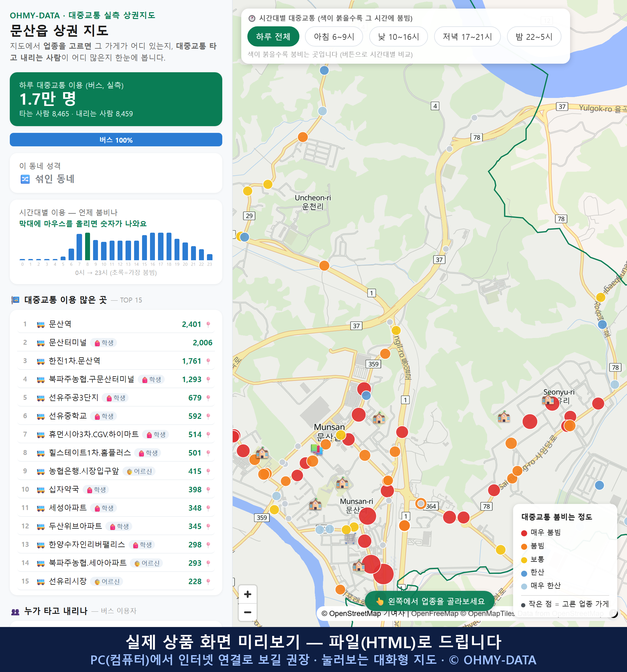Select the 선유중학교 row with 592
This screenshot has height=672, width=627.
coord(116,416)
